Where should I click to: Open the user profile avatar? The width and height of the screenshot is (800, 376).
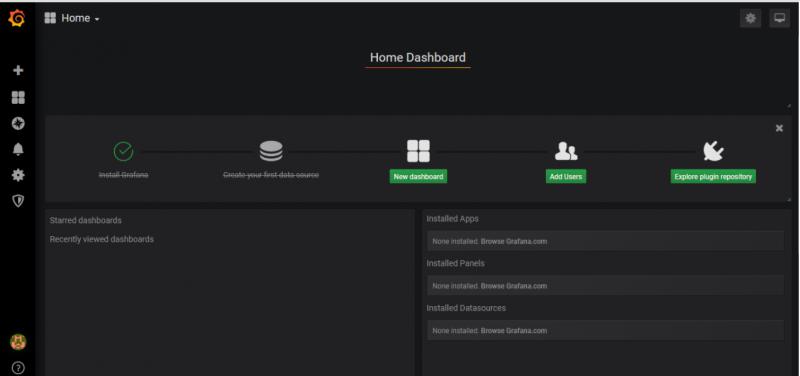tap(18, 342)
